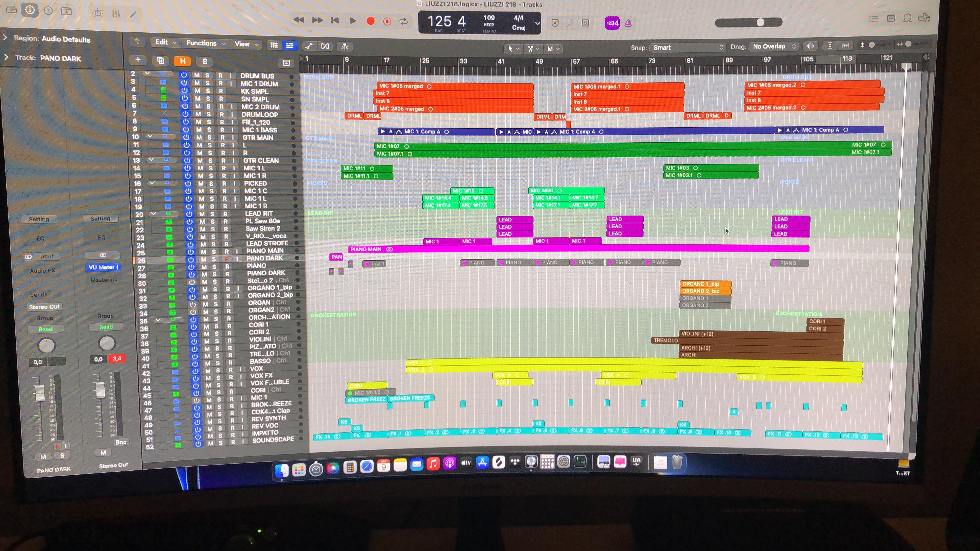Screen dimensions: 980x551
Task: Open Notepad button in control bar
Action: [891, 18]
